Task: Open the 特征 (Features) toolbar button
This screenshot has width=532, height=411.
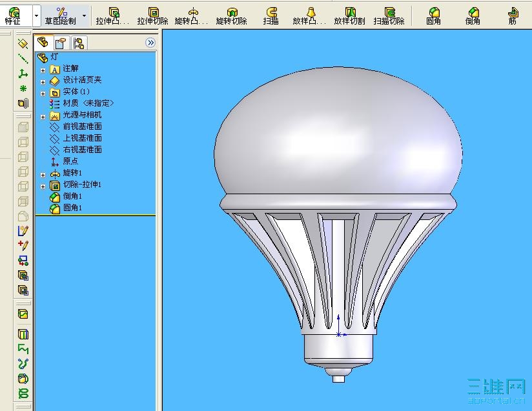Action: click(14, 16)
